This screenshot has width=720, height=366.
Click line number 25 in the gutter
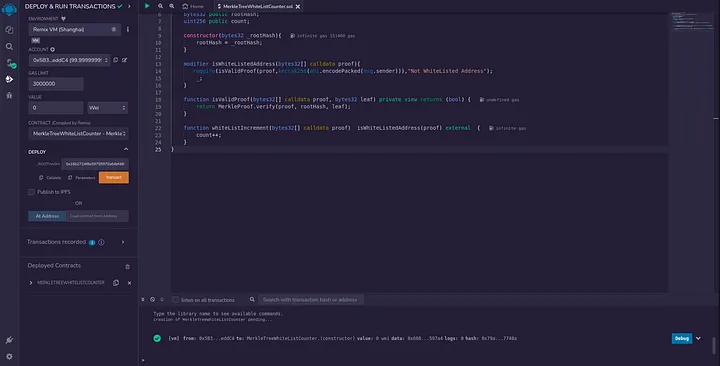tap(158, 149)
